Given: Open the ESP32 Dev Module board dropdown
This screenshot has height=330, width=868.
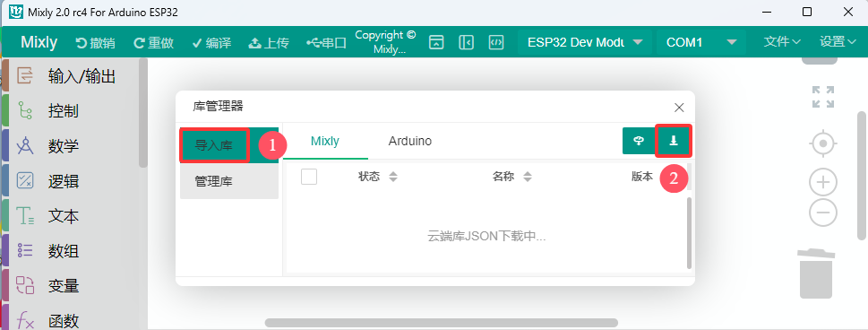Looking at the screenshot, I should (x=585, y=42).
